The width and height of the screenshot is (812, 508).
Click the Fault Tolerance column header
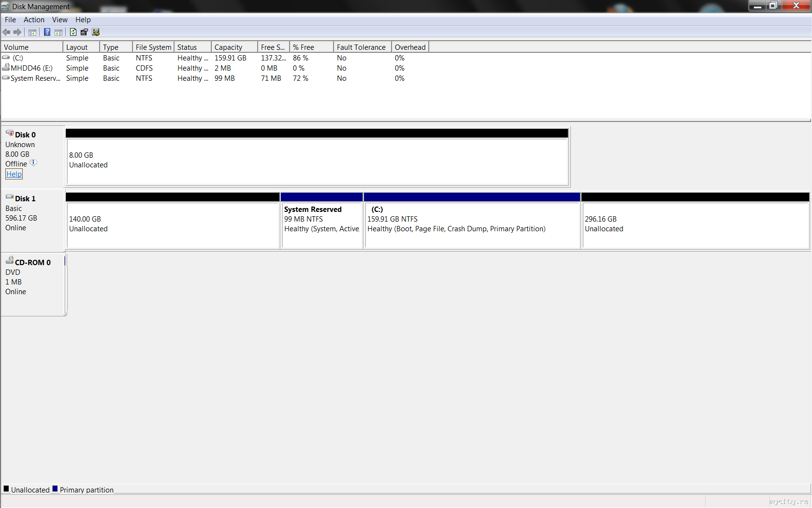(x=362, y=47)
